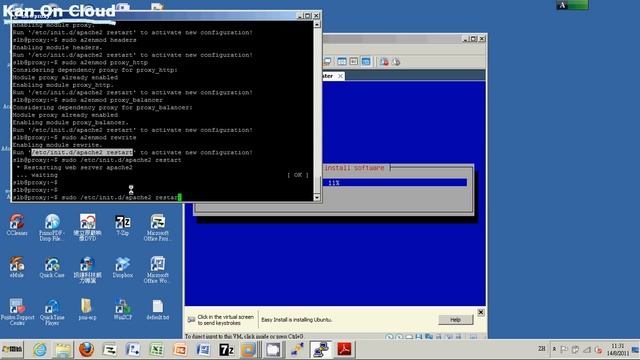The width and height of the screenshot is (640, 360).
Task: Open the pms-scp folder icon
Action: (87, 309)
